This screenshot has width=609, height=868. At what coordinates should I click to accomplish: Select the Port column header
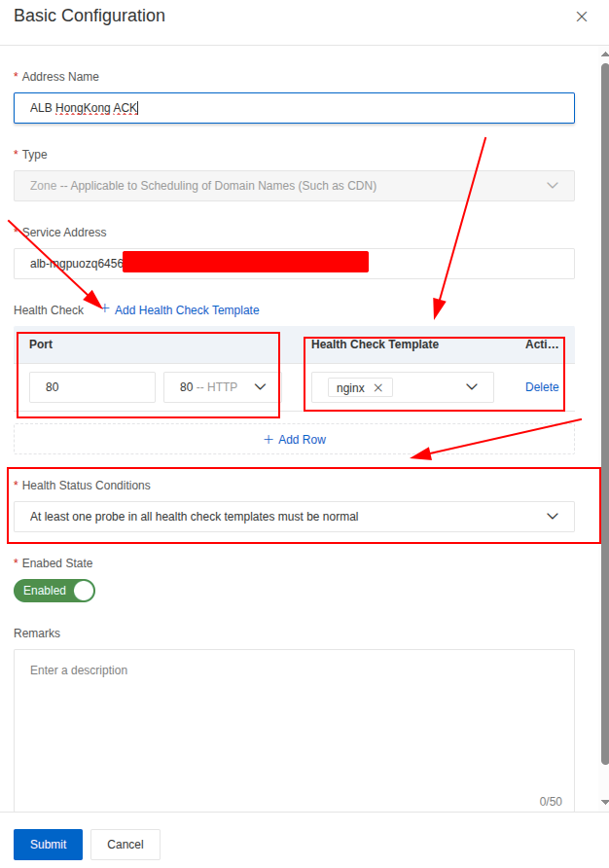pos(41,344)
